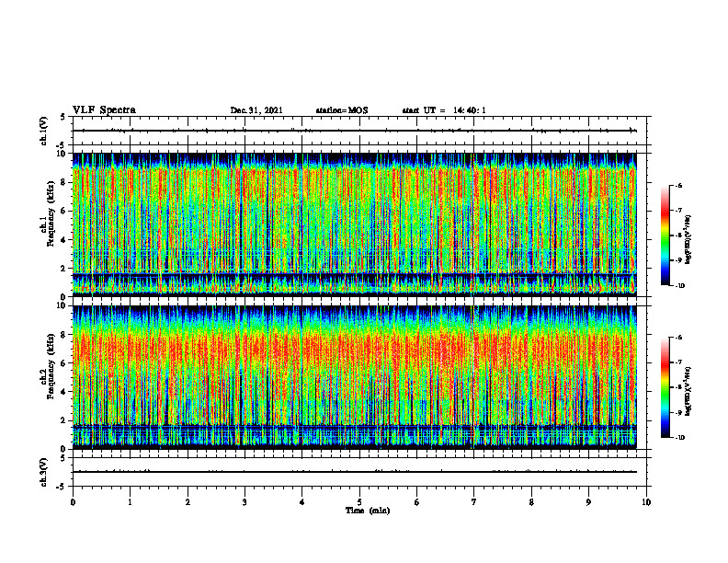The height and width of the screenshot is (563, 728).
Task: Click the ch.1 colorbar log(PSD) unit label
Action: tap(688, 240)
